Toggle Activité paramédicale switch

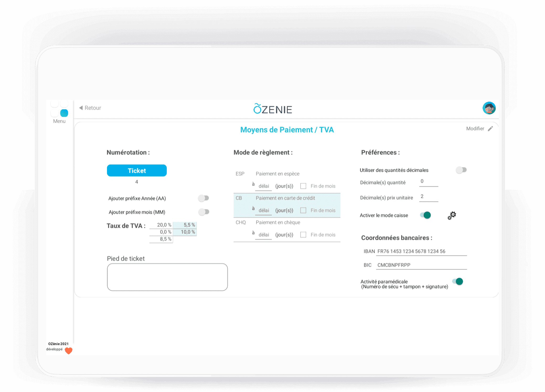[458, 281]
